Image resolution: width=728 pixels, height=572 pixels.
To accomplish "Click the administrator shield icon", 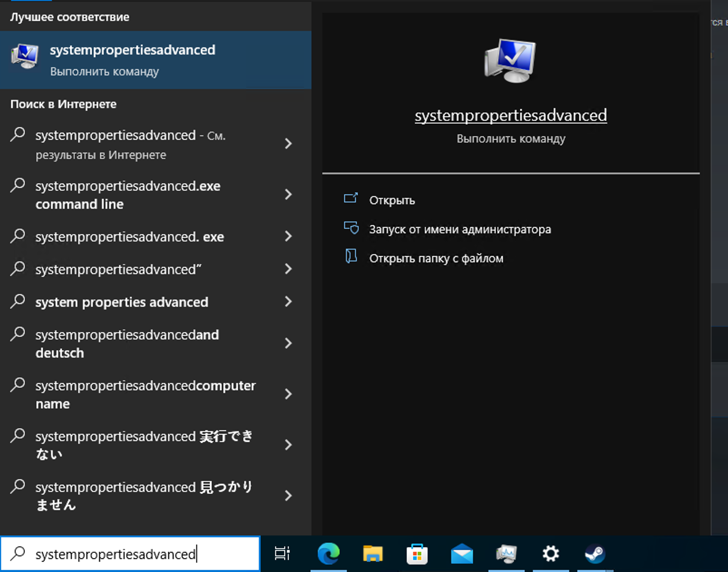I will (351, 227).
